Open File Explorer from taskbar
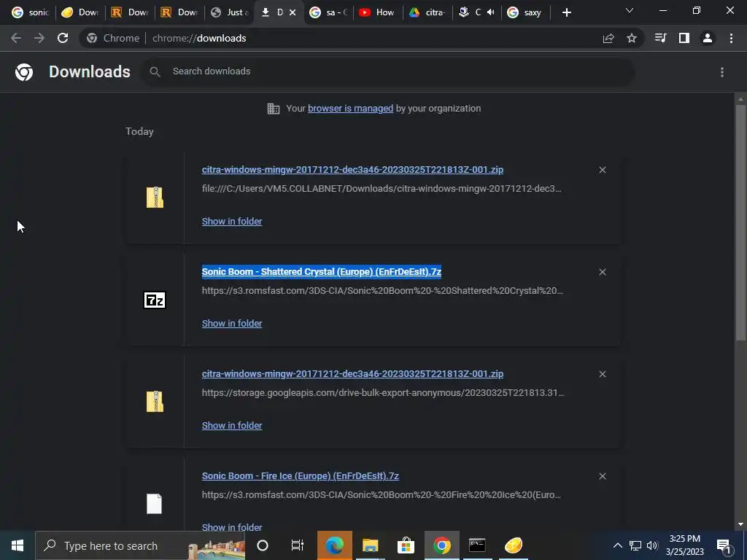The height and width of the screenshot is (560, 747). coord(370,545)
